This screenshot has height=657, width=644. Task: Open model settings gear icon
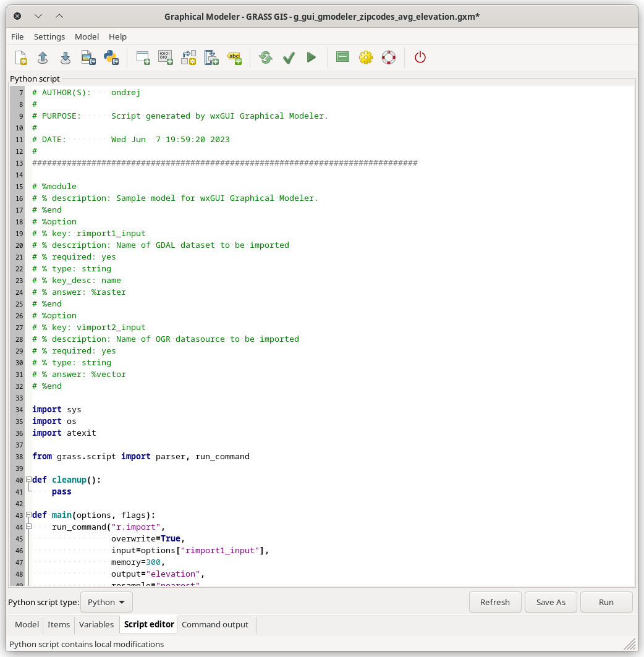(x=366, y=57)
